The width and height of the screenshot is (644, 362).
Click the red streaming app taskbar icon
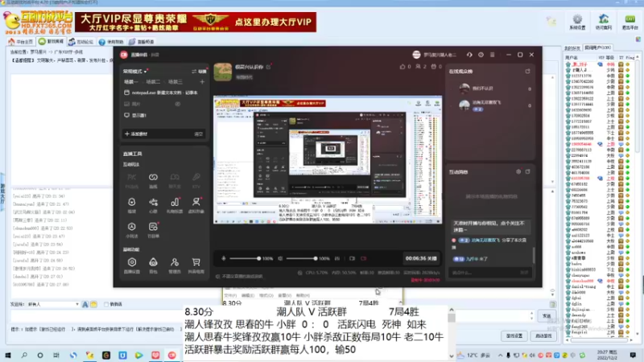pyautogui.click(x=171, y=355)
